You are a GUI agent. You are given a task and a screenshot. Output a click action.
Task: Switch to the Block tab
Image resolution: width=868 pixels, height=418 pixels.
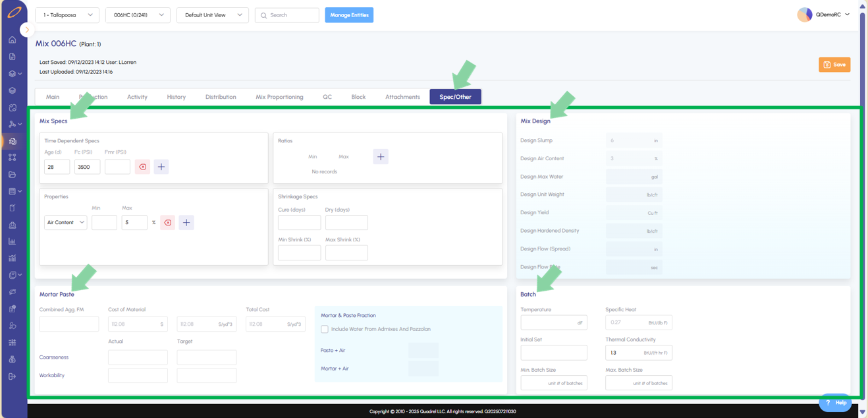click(358, 97)
